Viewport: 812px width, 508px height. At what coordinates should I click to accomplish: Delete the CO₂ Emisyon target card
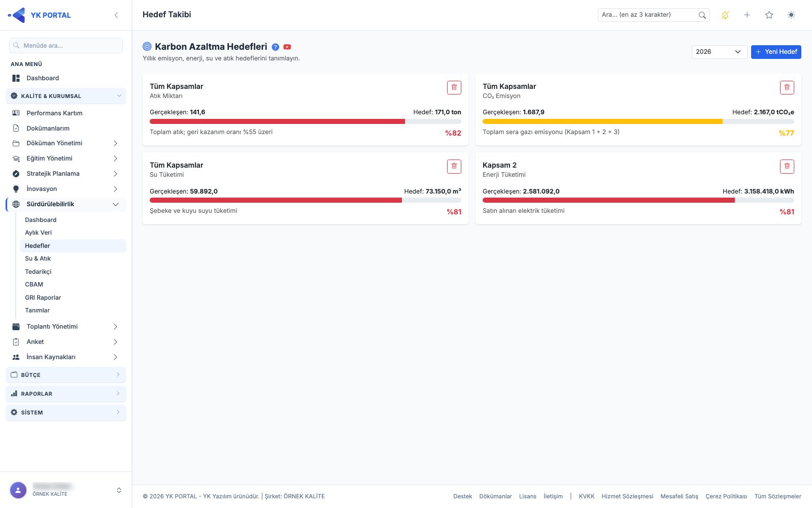click(x=787, y=87)
